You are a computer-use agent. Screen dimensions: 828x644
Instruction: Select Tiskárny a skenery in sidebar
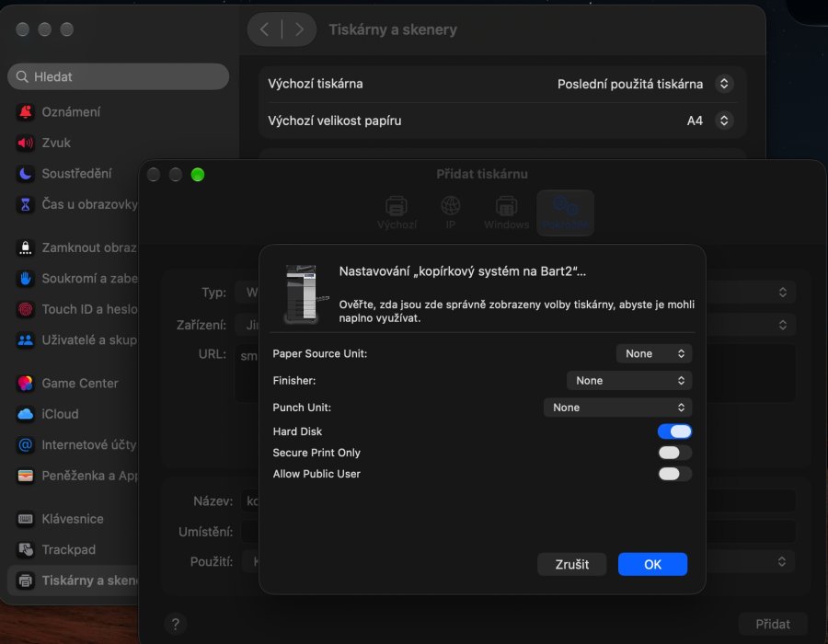(x=74, y=581)
